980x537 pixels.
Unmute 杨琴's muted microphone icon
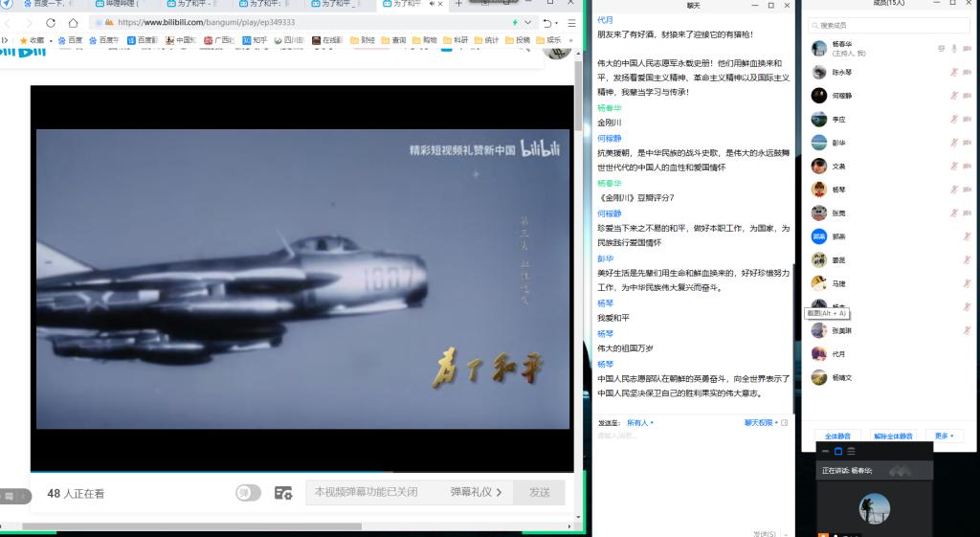click(954, 190)
